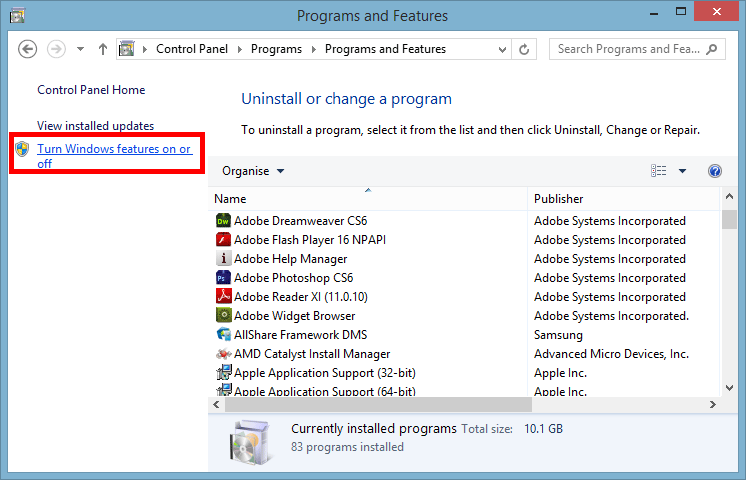Minimize the Programs and Features window
This screenshot has width=746, height=480.
654,13
